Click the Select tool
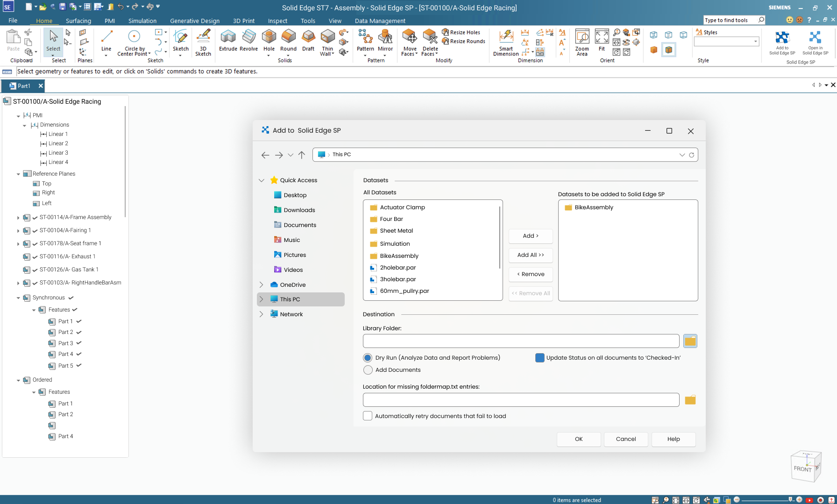 [x=53, y=42]
